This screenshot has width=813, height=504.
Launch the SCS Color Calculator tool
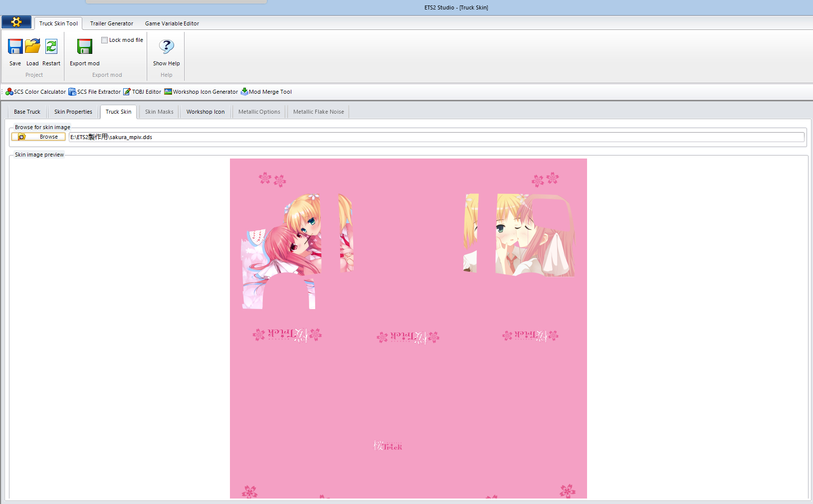click(35, 92)
